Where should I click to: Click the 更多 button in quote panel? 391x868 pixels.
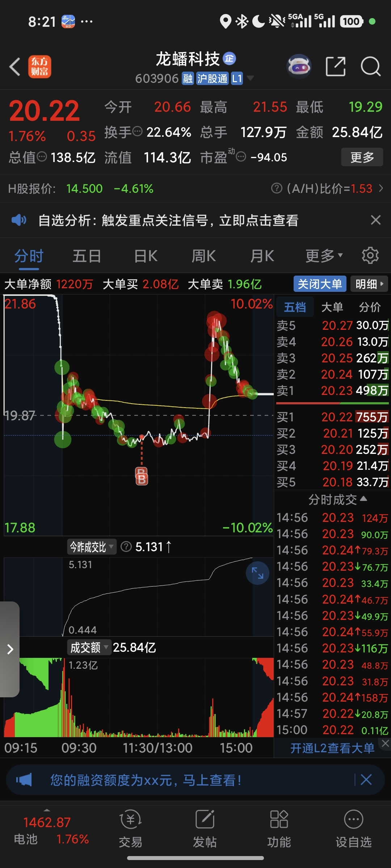click(362, 157)
